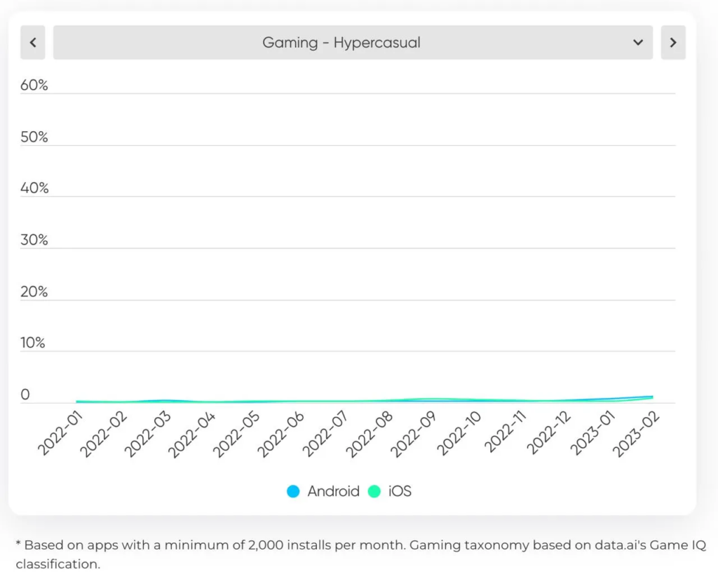Viewport: 718px width, 588px height.
Task: Open the Gaming - Hypercasual dropdown
Action: (341, 43)
